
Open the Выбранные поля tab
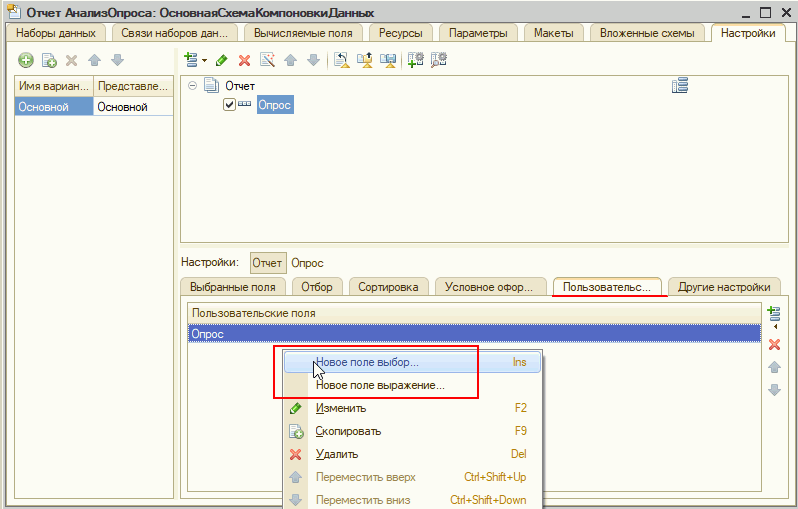click(233, 287)
